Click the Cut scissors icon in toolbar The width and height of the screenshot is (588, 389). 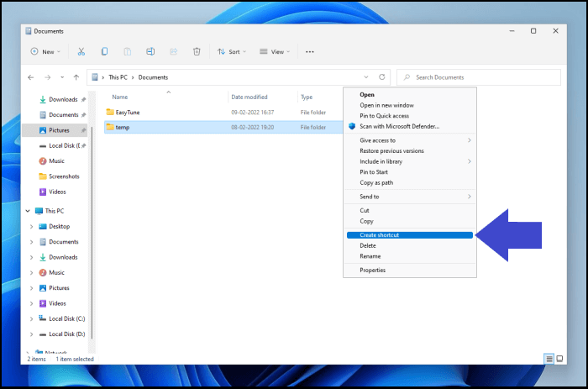(81, 51)
